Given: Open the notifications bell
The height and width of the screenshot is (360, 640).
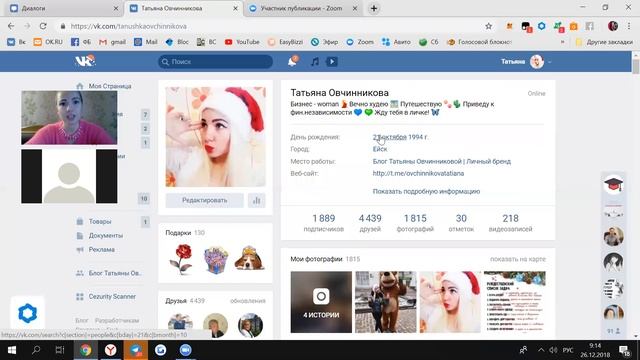Looking at the screenshot, I should [292, 62].
